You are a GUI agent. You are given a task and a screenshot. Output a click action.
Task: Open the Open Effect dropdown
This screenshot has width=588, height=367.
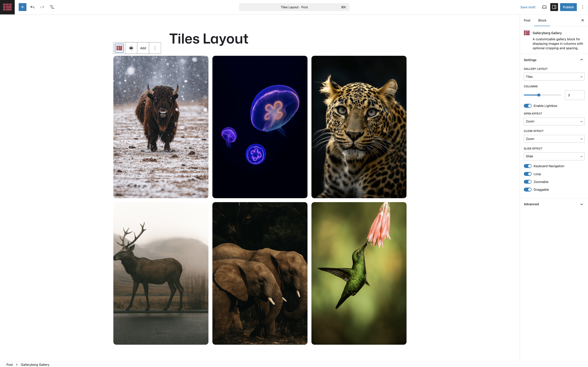click(x=554, y=121)
